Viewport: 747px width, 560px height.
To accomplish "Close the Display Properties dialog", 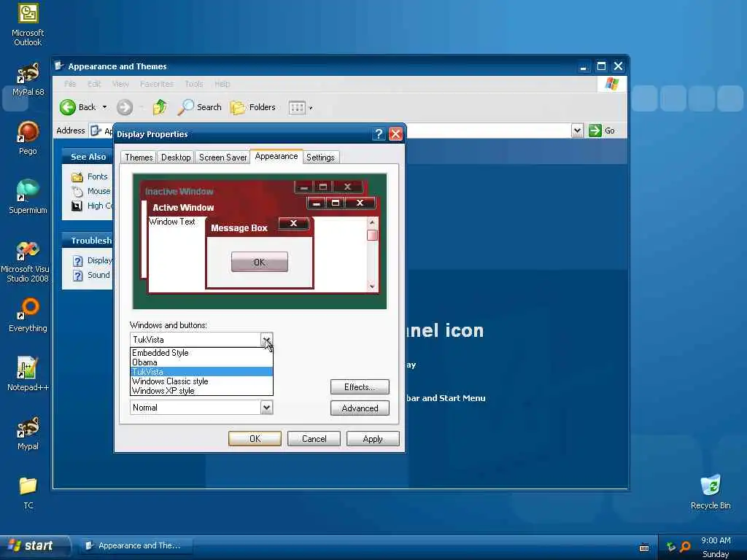I will click(395, 134).
